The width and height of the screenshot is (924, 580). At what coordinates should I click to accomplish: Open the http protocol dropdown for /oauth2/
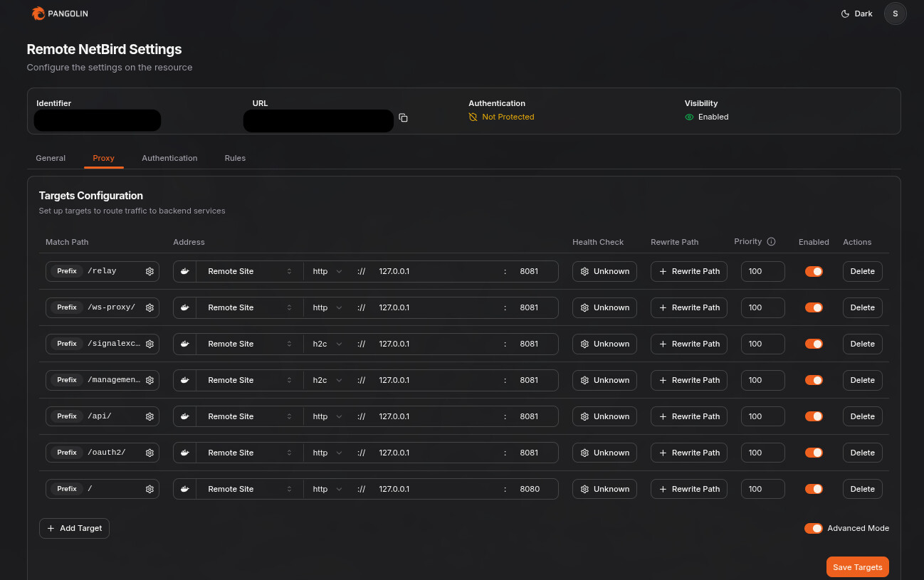coord(327,453)
